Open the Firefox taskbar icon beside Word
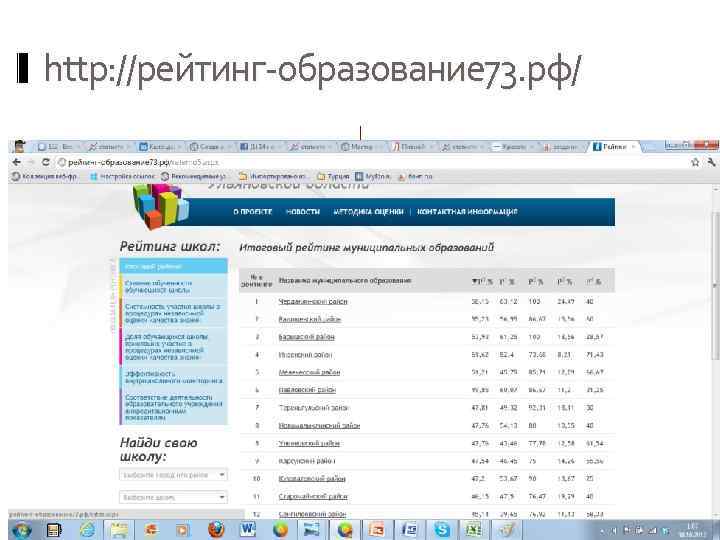This screenshot has width=720, height=540. (x=215, y=530)
